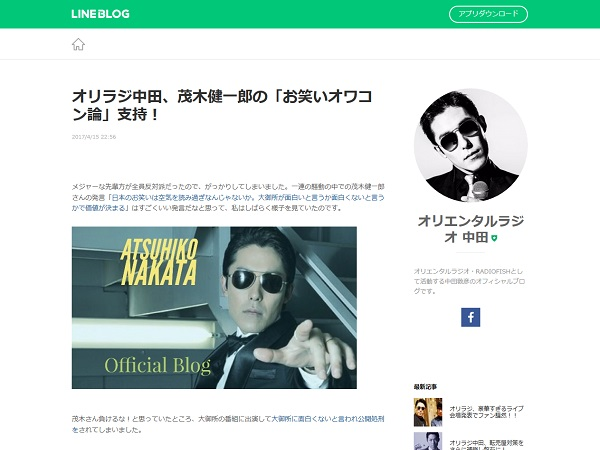Click sentence starting 茂木さん負けるな!
The image size is (600, 450).
click(228, 424)
